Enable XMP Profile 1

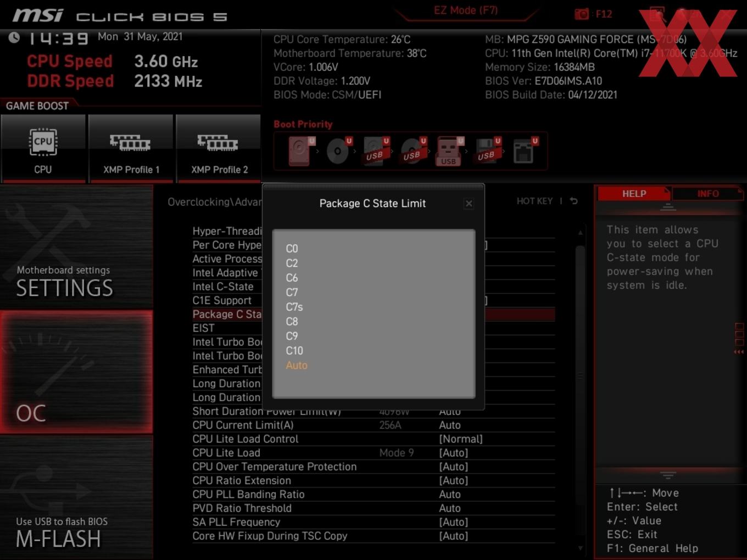(131, 148)
